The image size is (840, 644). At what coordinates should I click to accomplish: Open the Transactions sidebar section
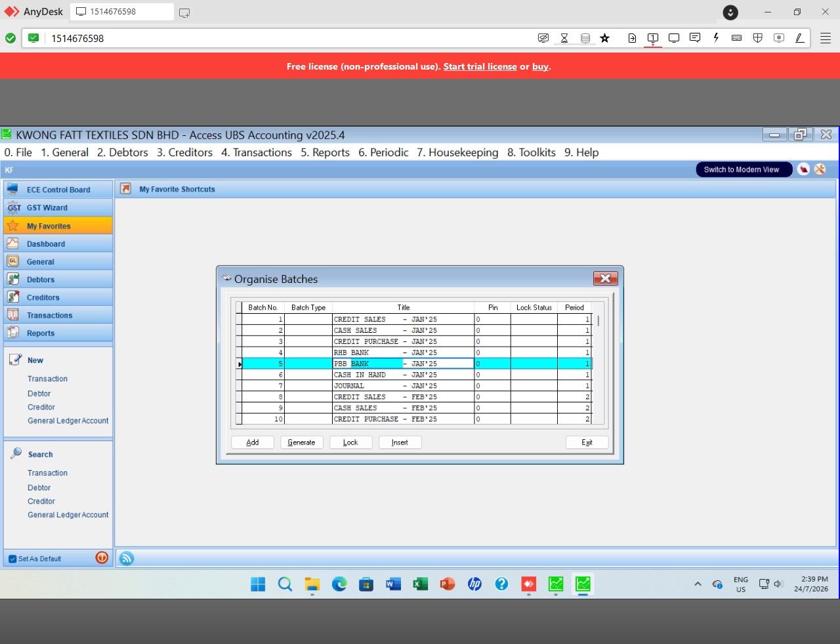coord(58,315)
